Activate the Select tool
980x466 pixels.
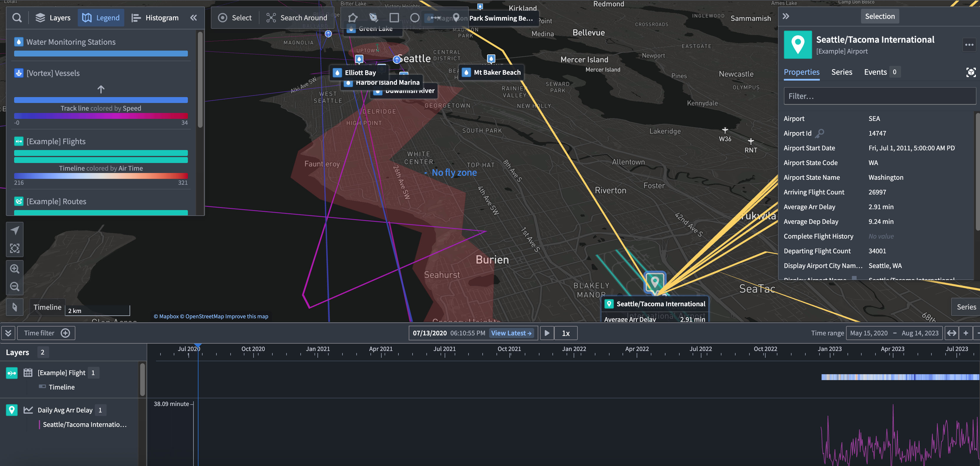point(235,18)
